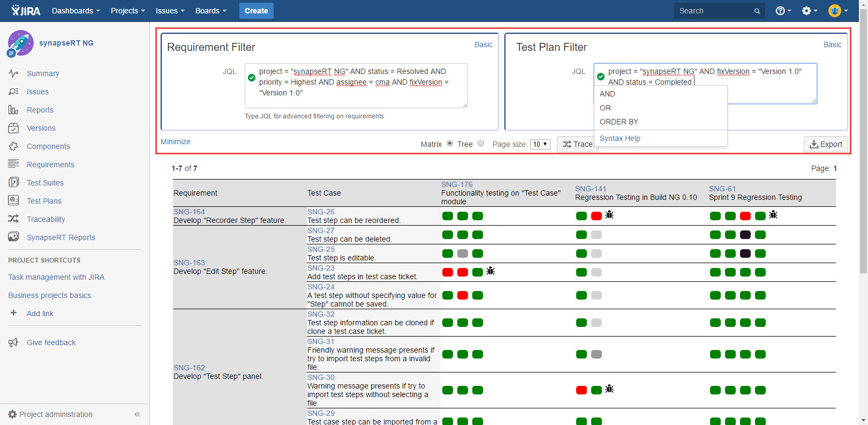Image resolution: width=868 pixels, height=425 pixels.
Task: Expand the Projects menu
Action: point(128,11)
